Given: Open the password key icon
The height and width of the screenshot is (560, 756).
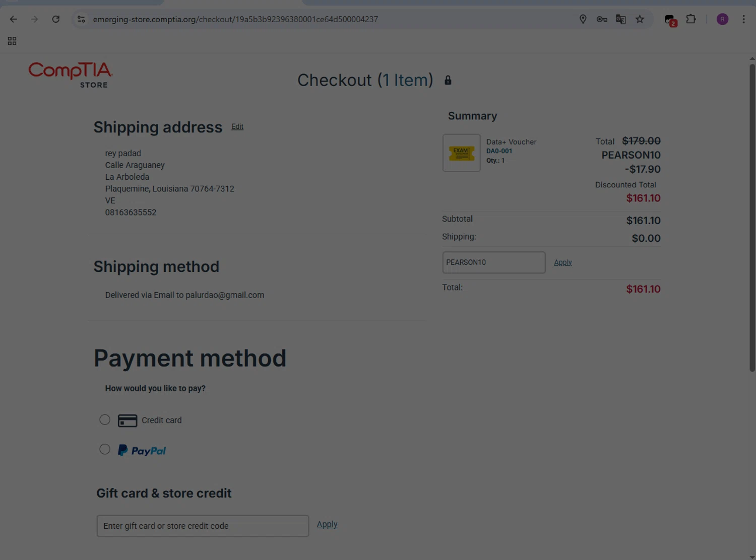Looking at the screenshot, I should (602, 19).
